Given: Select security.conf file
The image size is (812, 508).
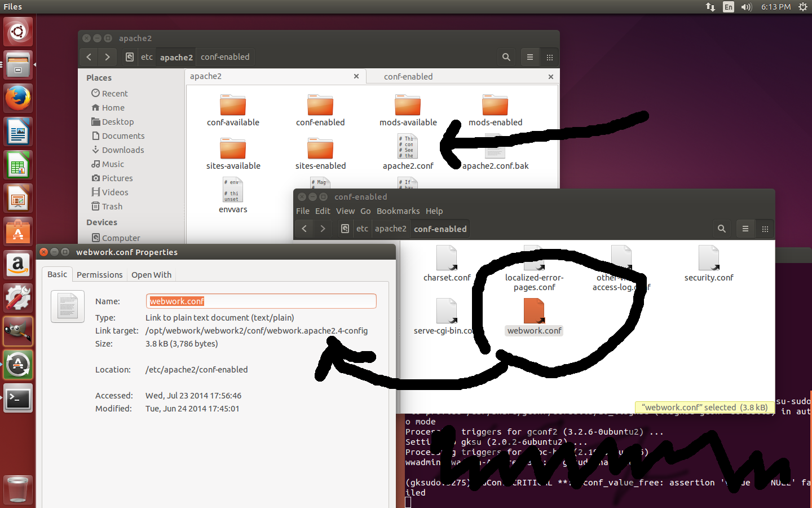Looking at the screenshot, I should point(709,264).
